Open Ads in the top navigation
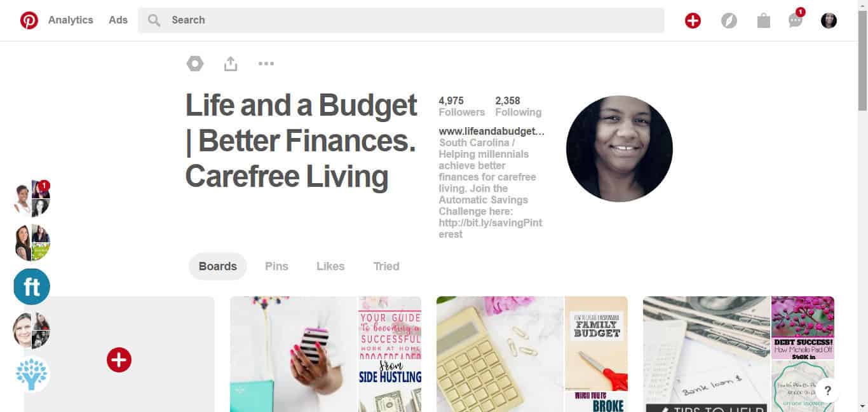The width and height of the screenshot is (868, 412). tap(118, 20)
